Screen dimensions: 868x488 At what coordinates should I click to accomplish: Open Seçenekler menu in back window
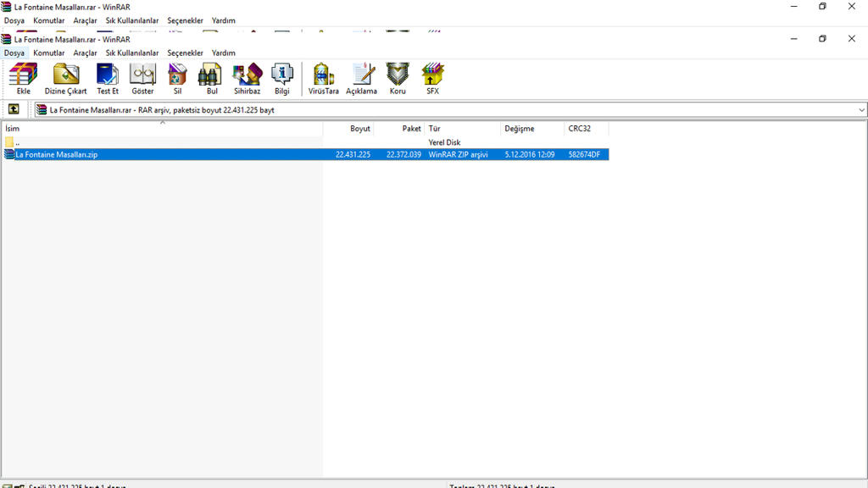(185, 20)
